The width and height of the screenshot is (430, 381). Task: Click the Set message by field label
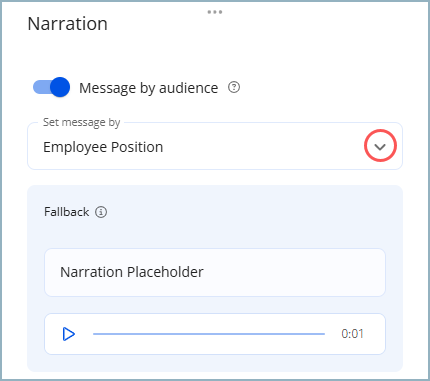coord(81,122)
